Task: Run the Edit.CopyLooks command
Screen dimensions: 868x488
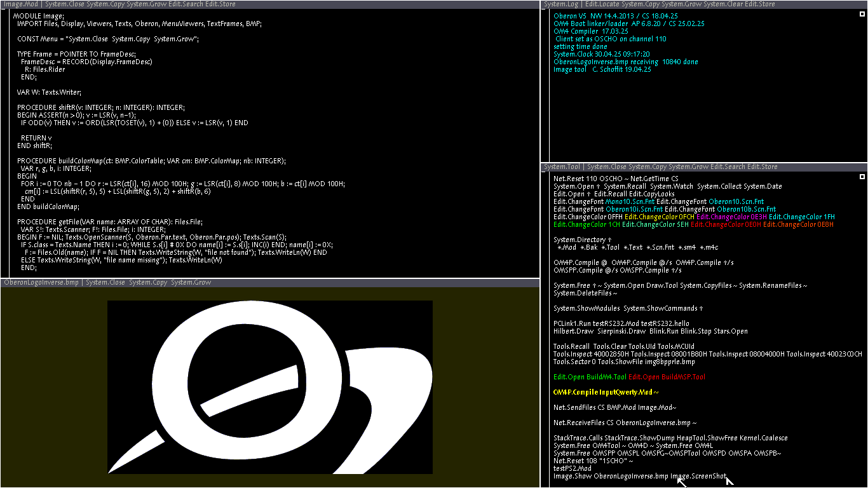Action: coord(653,194)
